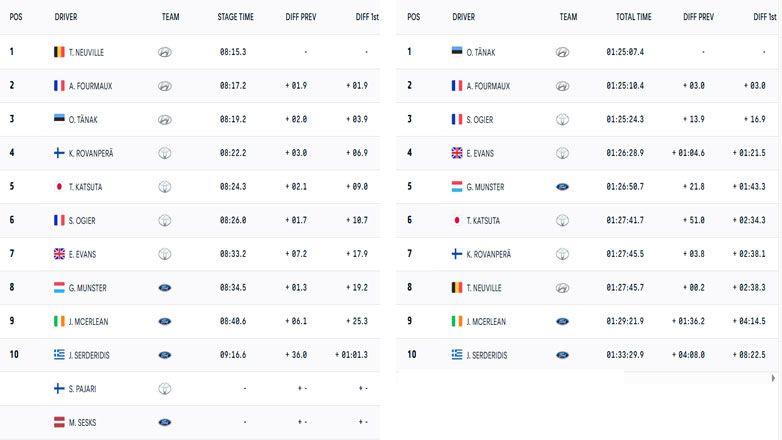
Task: Click Greek flag beside Serderidis in overall table
Action: tap(457, 355)
